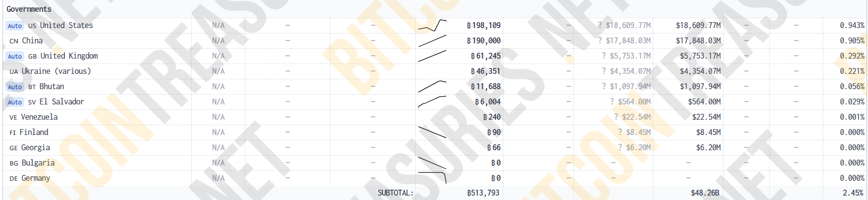Open the El Salvador entry link

tap(61, 101)
